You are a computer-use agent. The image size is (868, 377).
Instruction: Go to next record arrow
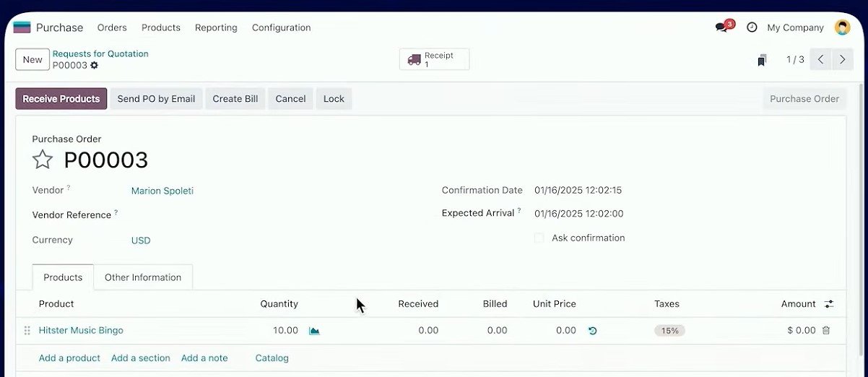click(842, 59)
